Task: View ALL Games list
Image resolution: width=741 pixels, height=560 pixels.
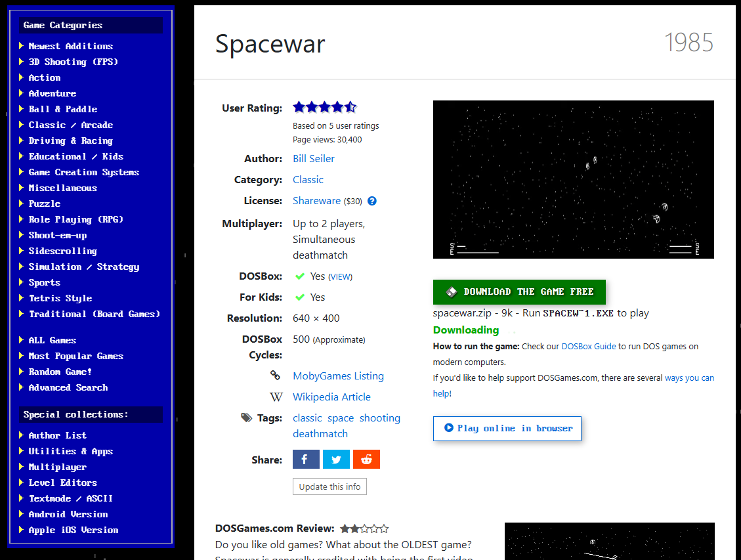Action: tap(52, 340)
